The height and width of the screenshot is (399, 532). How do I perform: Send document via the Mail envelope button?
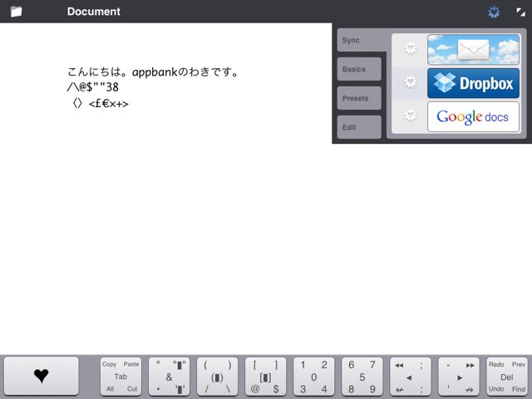473,50
